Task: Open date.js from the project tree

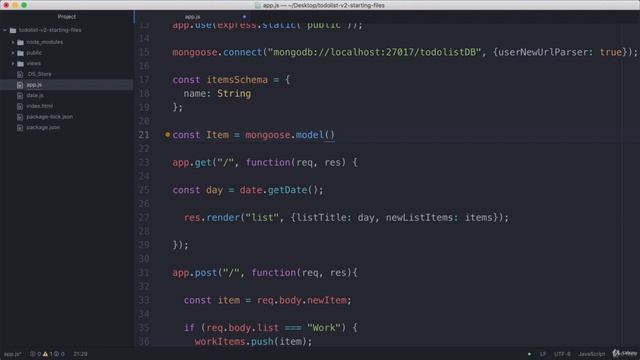Action: (35, 96)
